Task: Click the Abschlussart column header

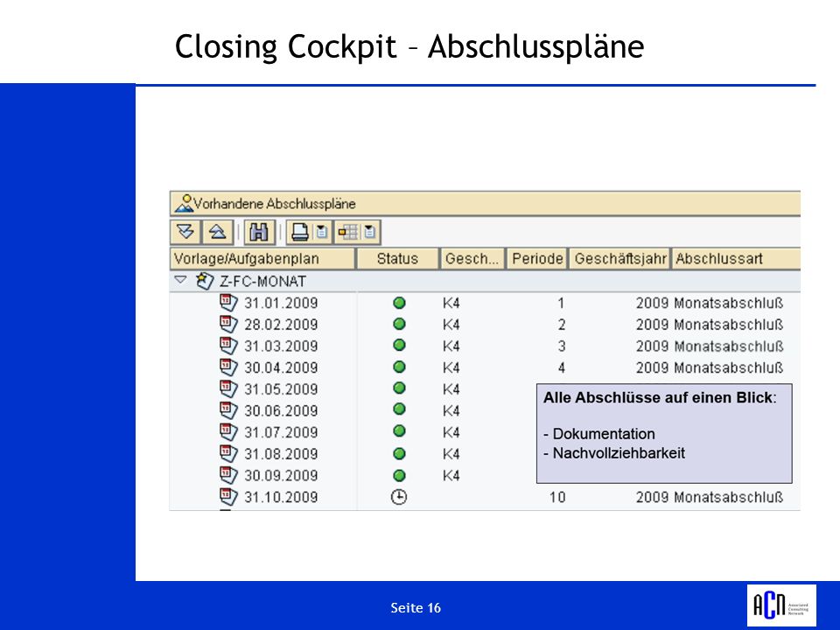Action: point(736,259)
